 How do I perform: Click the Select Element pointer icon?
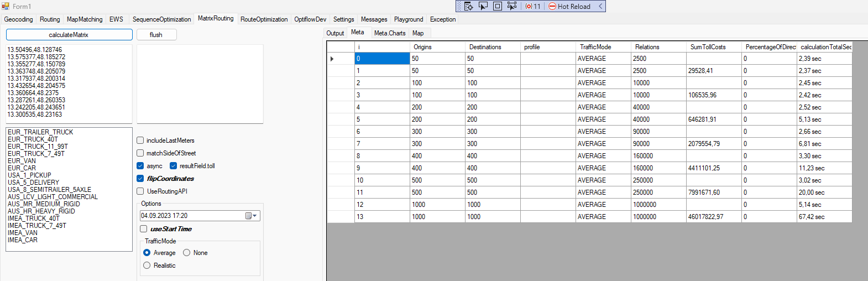pyautogui.click(x=483, y=6)
